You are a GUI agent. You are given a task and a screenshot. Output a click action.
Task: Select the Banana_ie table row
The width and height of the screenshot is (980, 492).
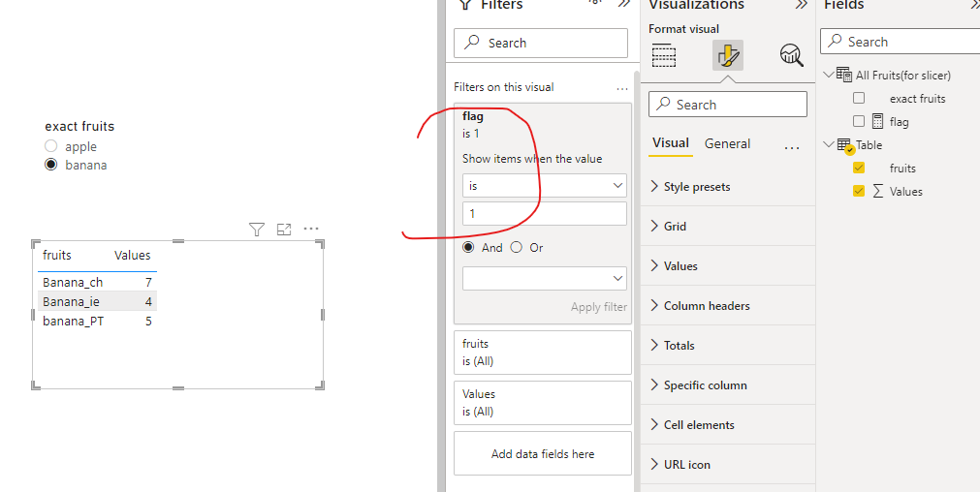tap(97, 301)
